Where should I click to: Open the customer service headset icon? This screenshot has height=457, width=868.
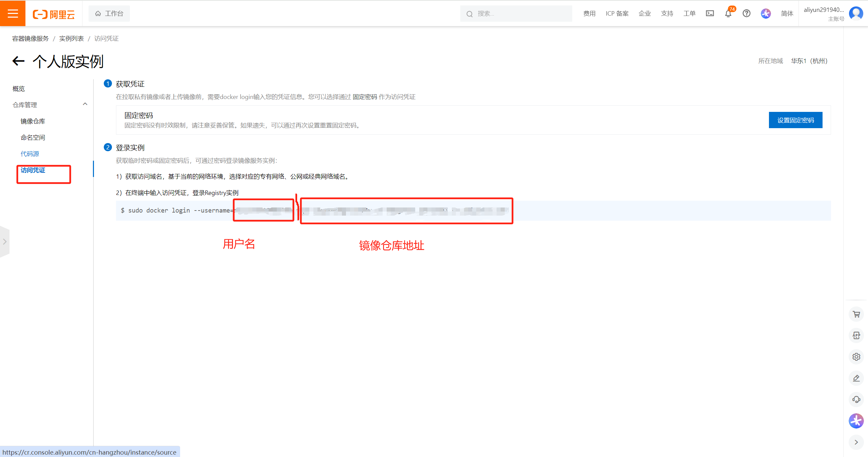click(x=856, y=399)
